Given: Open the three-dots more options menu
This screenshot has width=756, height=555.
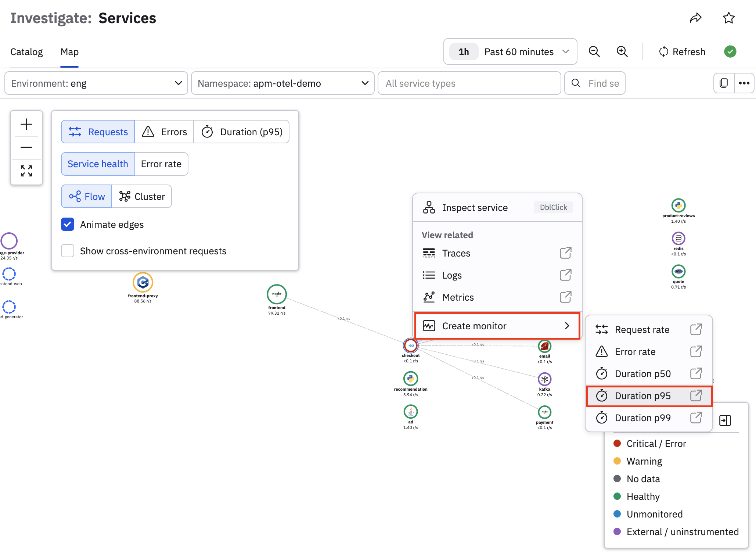Looking at the screenshot, I should point(744,83).
